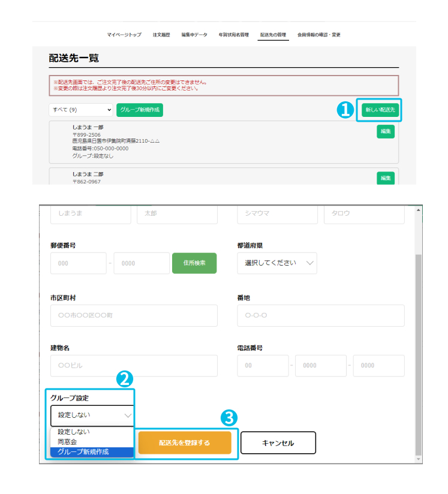Click the 番地 input field
This screenshot has height=494, width=448.
321,315
